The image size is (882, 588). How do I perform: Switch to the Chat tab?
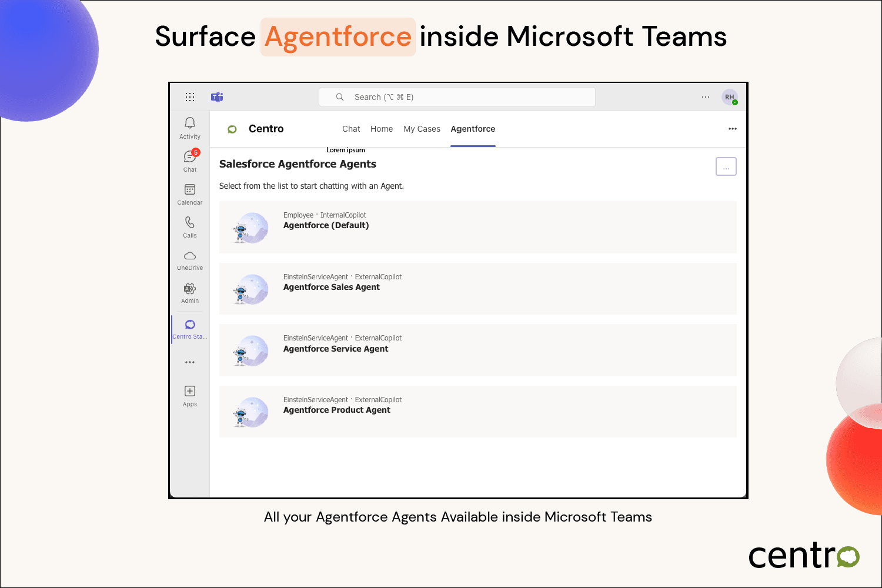click(351, 129)
